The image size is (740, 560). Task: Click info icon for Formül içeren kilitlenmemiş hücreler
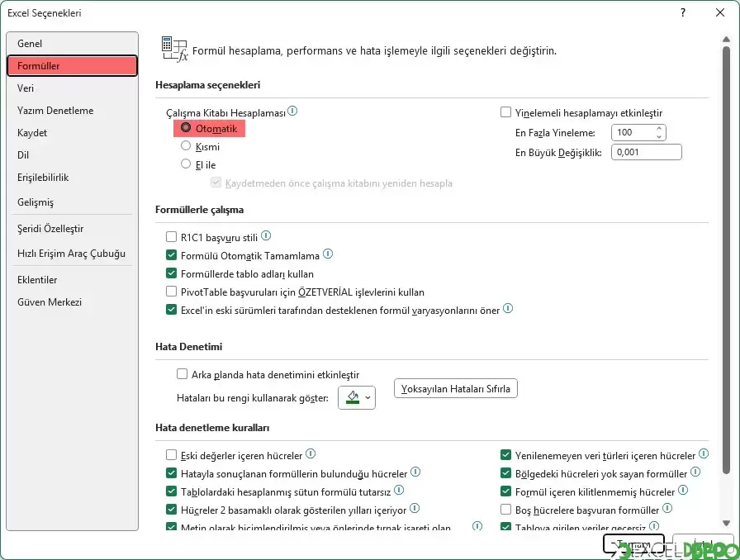click(x=683, y=490)
